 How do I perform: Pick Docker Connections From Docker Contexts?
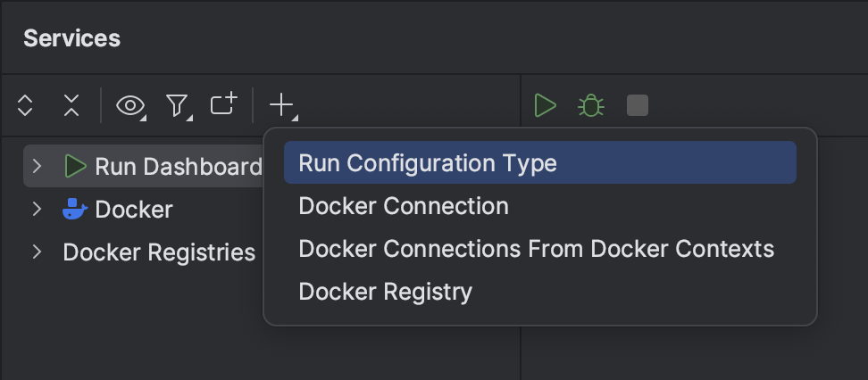pyautogui.click(x=536, y=249)
